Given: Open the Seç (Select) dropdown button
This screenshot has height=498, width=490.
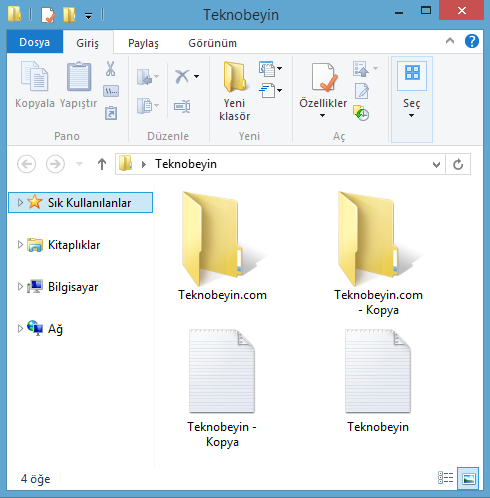Looking at the screenshot, I should pos(412,99).
